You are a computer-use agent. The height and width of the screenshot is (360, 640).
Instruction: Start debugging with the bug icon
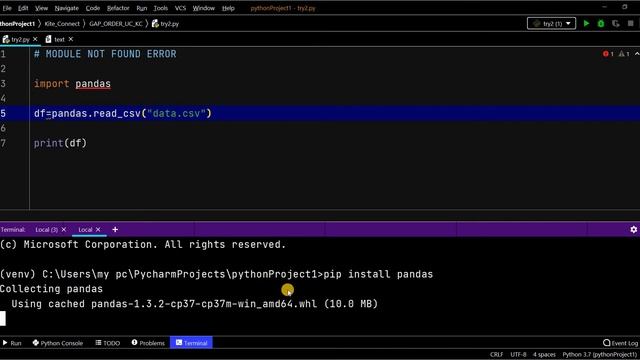[601, 23]
